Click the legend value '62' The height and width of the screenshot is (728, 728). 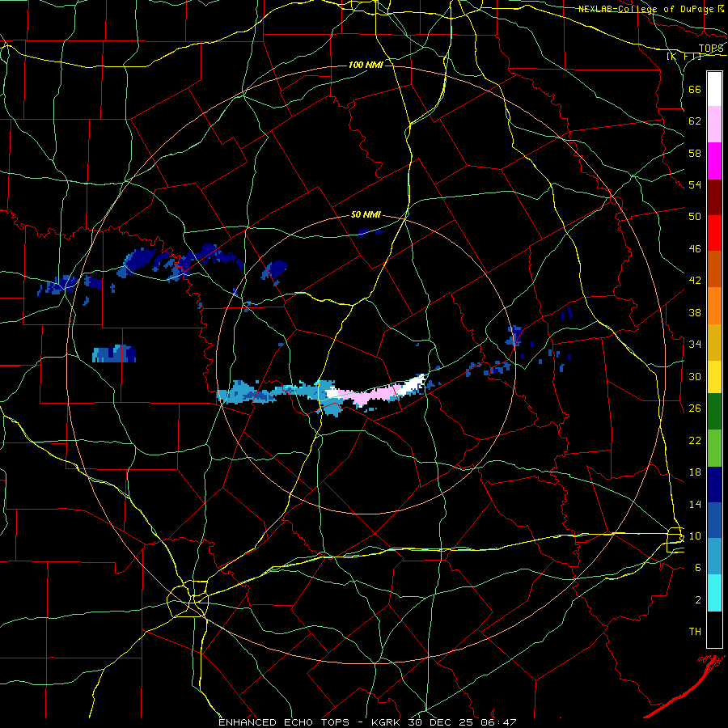695,121
